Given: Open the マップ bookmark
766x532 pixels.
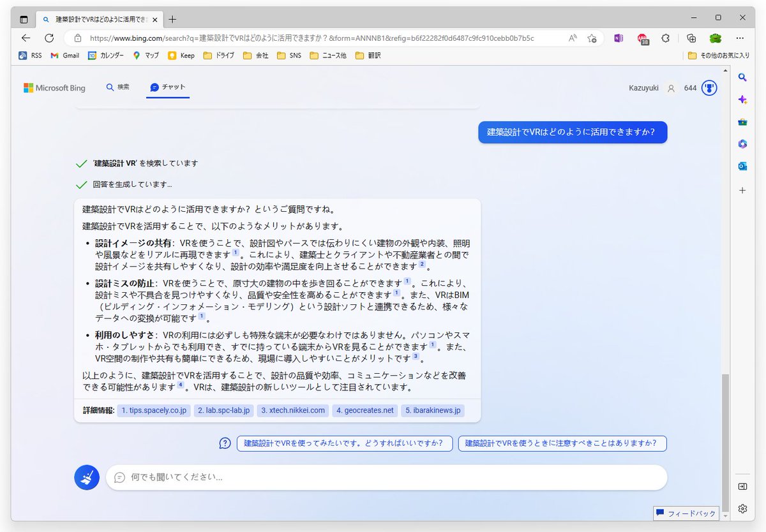Looking at the screenshot, I should pos(146,55).
